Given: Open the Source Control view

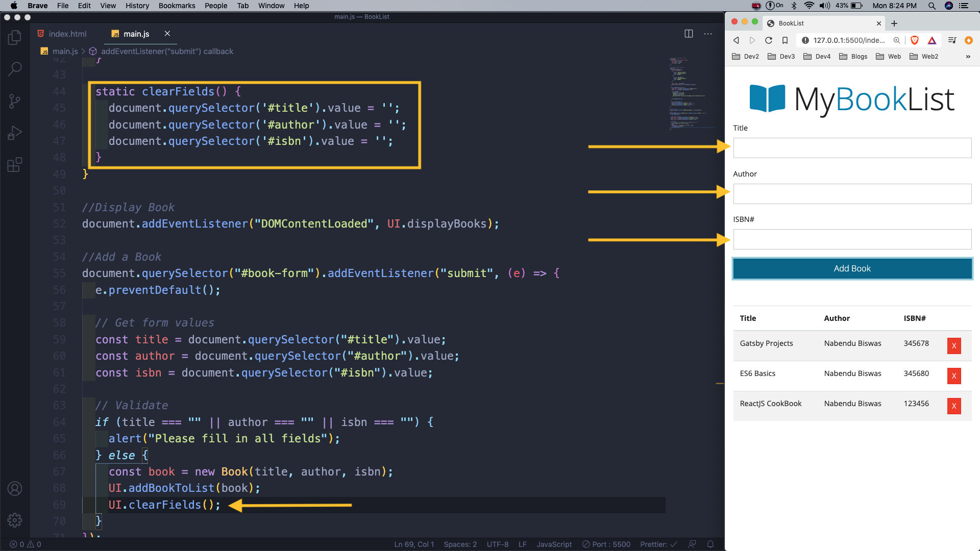Looking at the screenshot, I should [x=15, y=101].
